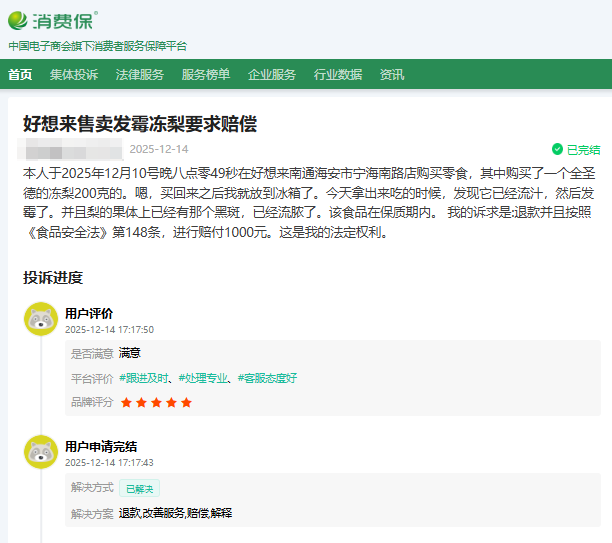Select the 服务榜单 navigation item
612x543 pixels.
(206, 75)
